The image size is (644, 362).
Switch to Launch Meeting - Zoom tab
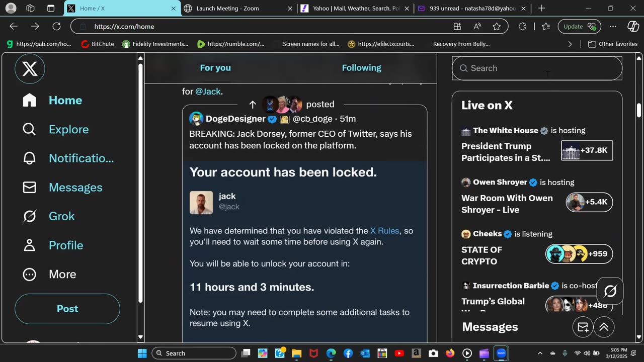coord(237,8)
